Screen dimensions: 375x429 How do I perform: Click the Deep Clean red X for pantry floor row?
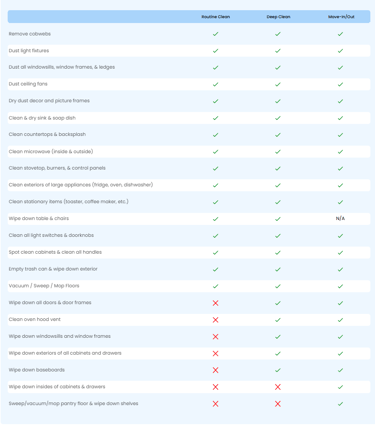[278, 404]
